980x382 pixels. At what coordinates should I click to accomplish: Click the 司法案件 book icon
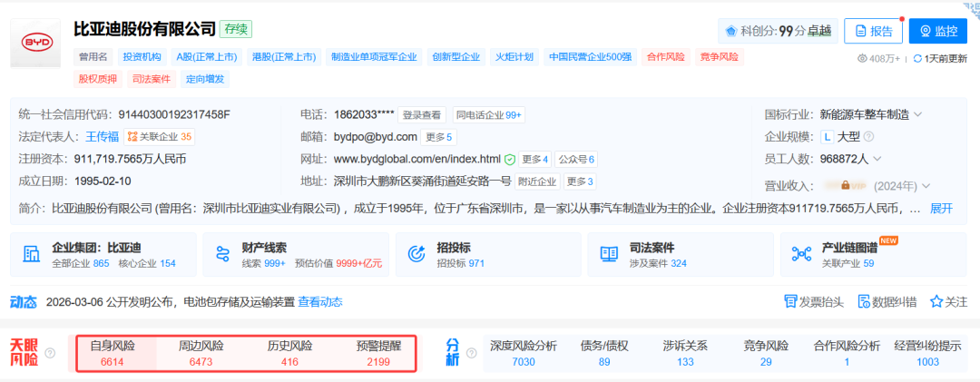608,254
